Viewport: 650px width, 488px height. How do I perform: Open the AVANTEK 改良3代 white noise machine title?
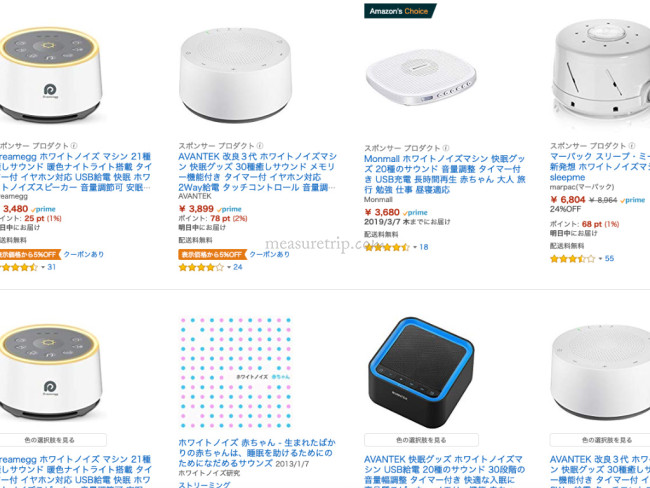tap(257, 172)
